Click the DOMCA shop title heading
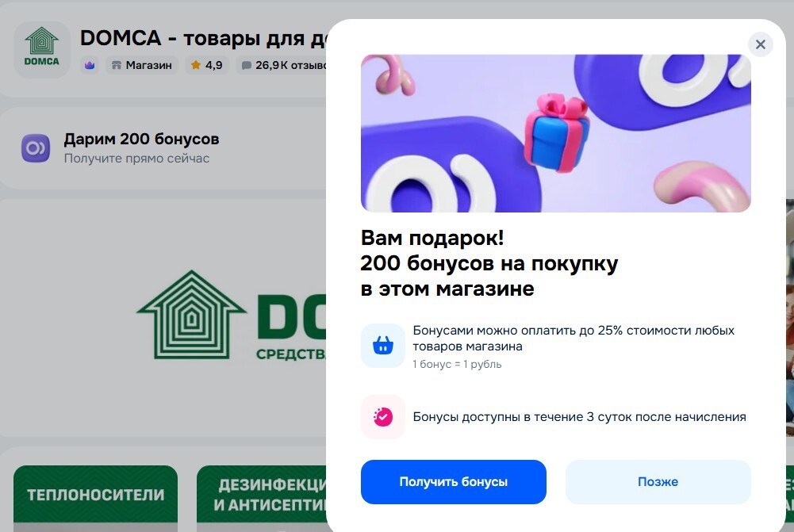The height and width of the screenshot is (532, 794). click(202, 38)
